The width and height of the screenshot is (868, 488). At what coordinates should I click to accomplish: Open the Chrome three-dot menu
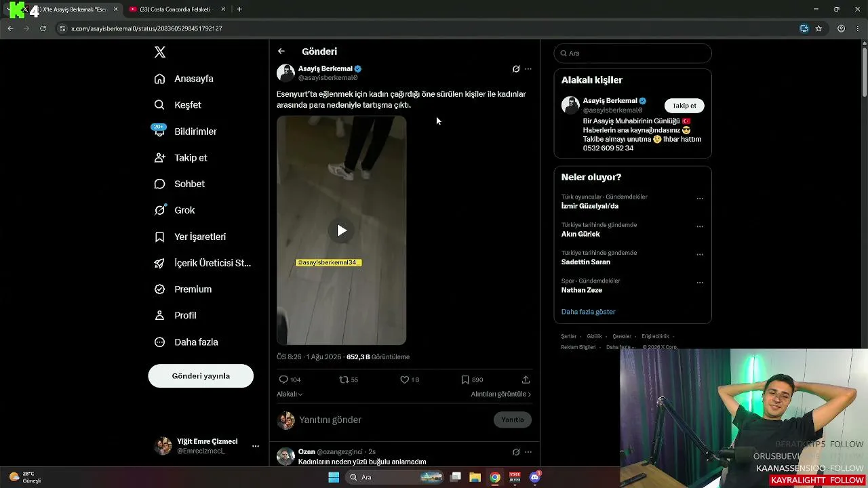857,28
